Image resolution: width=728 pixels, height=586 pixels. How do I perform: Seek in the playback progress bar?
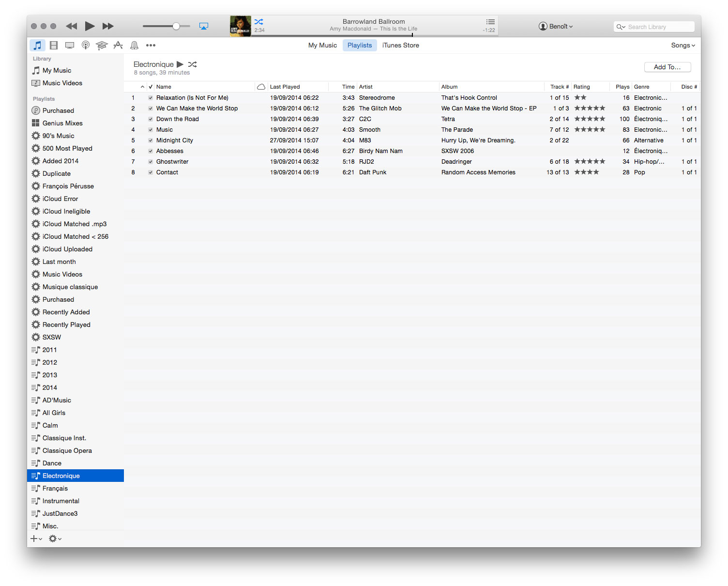(374, 35)
